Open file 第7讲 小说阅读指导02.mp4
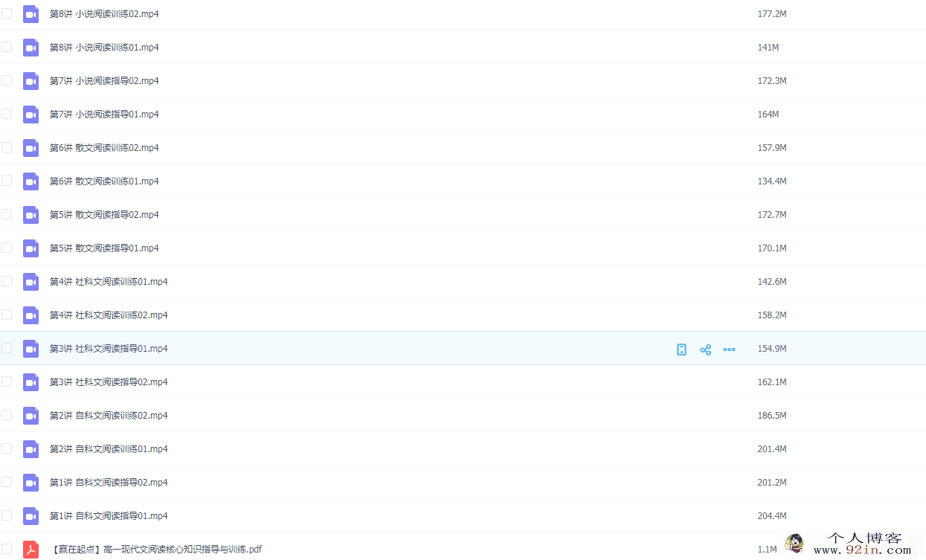 tap(104, 81)
